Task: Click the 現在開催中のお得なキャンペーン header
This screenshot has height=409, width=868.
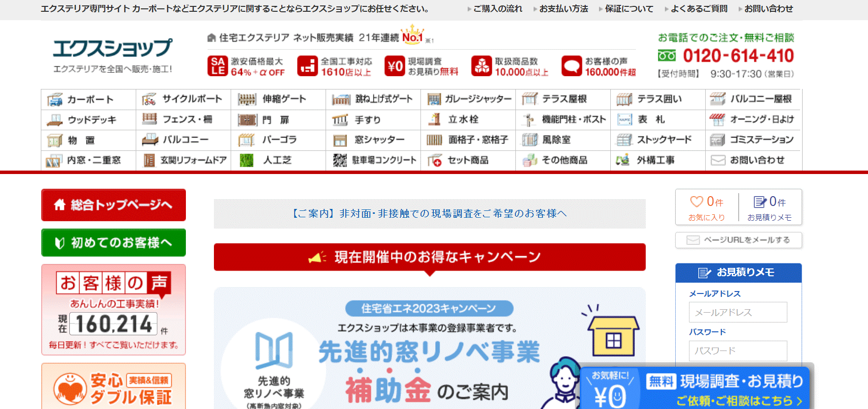Action: coord(430,257)
